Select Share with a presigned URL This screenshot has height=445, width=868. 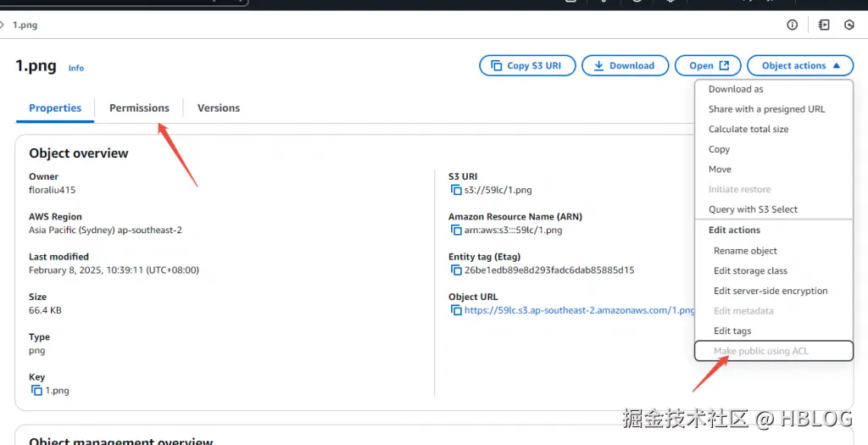point(774,109)
